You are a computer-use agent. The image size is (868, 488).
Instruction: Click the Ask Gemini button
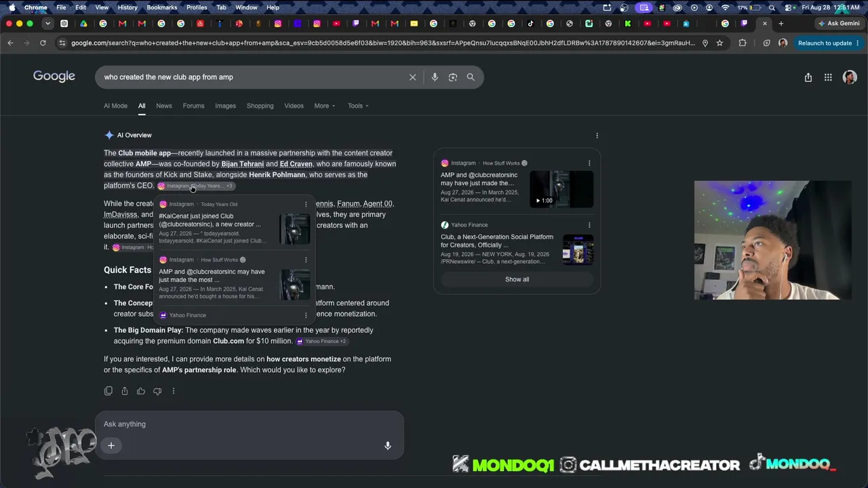click(x=839, y=24)
